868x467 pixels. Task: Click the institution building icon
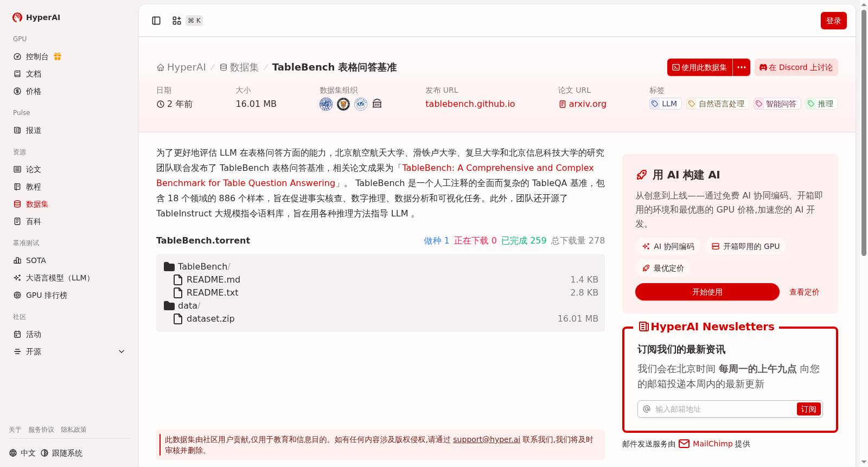click(x=377, y=104)
